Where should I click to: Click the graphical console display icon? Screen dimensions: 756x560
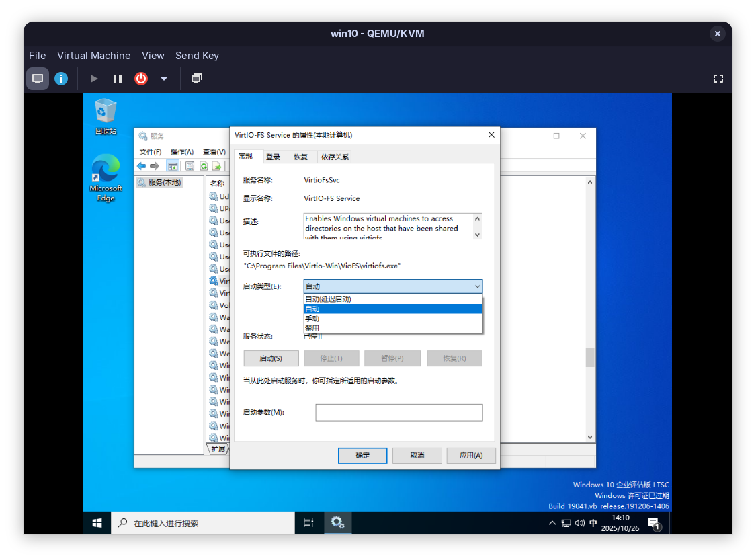(38, 79)
